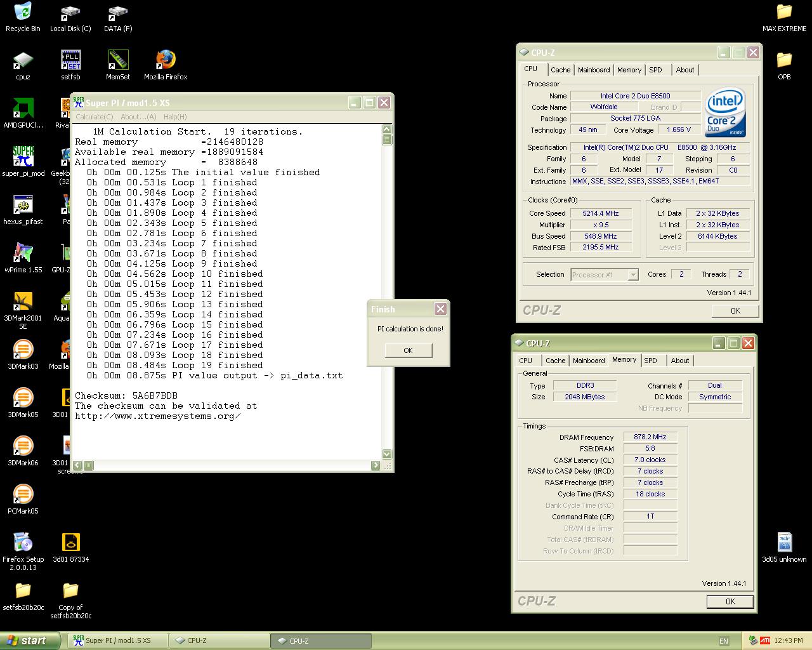
Task: Click Super PI vertical scrollbar up arrow
Action: (x=387, y=129)
